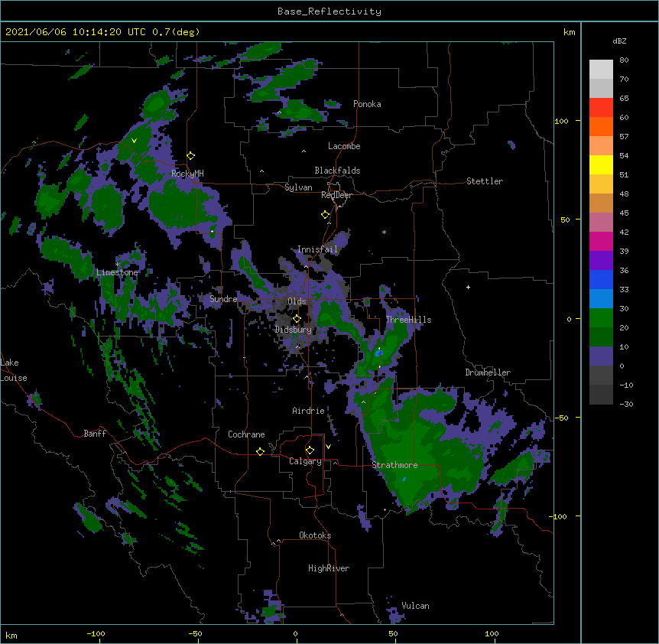Select the red 65 dBZ legend swatch
The image size is (659, 644).
601,108
